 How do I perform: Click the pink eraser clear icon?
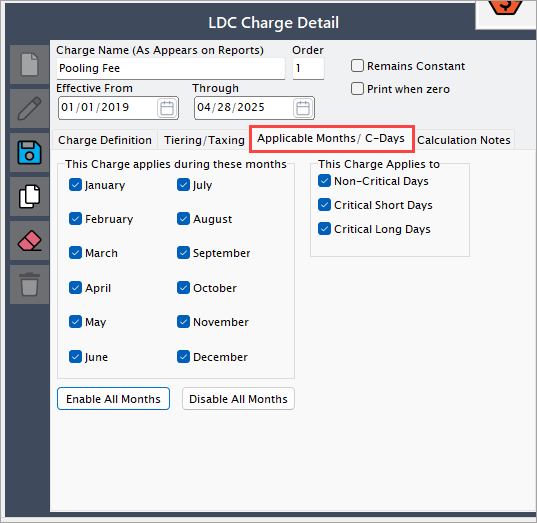(29, 241)
